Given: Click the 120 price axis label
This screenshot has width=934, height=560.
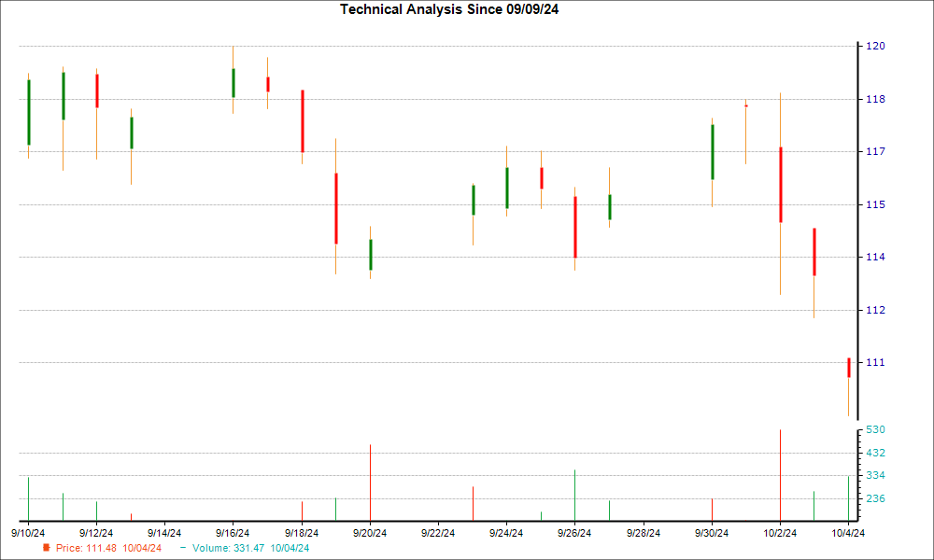Looking at the screenshot, I should coord(875,46).
